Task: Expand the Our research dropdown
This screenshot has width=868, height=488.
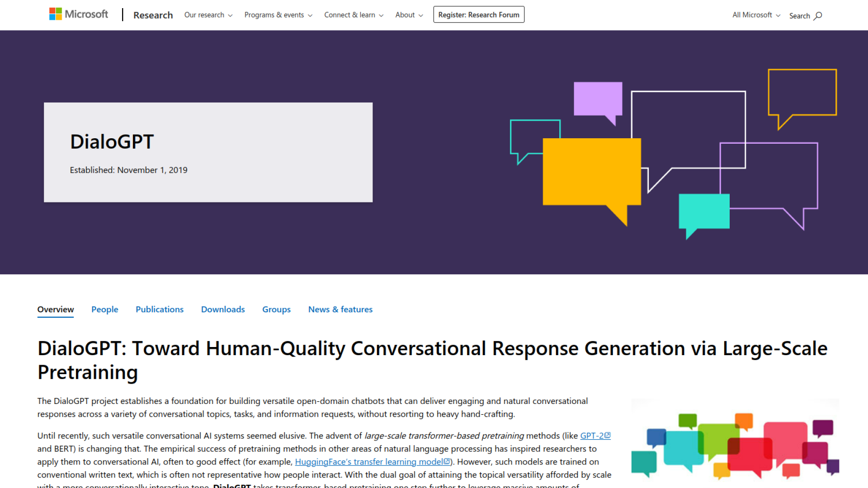Action: coord(208,15)
